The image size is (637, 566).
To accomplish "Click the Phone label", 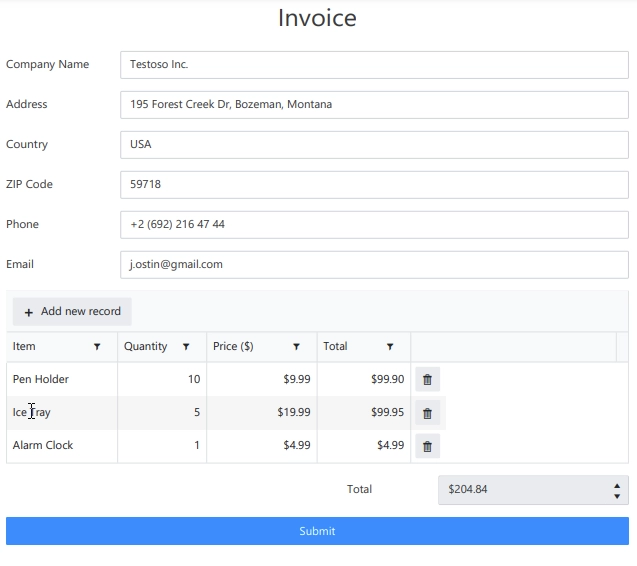I will click(x=22, y=224).
